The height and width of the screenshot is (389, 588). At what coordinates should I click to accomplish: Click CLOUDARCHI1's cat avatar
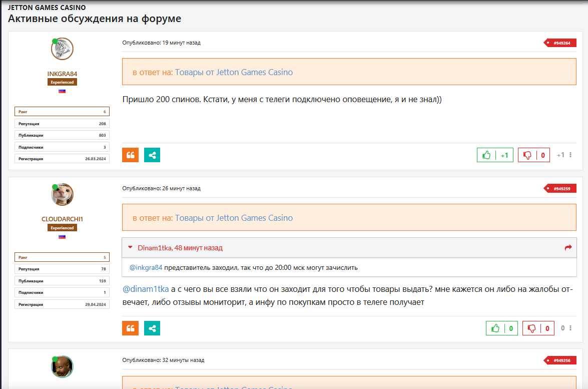(62, 194)
